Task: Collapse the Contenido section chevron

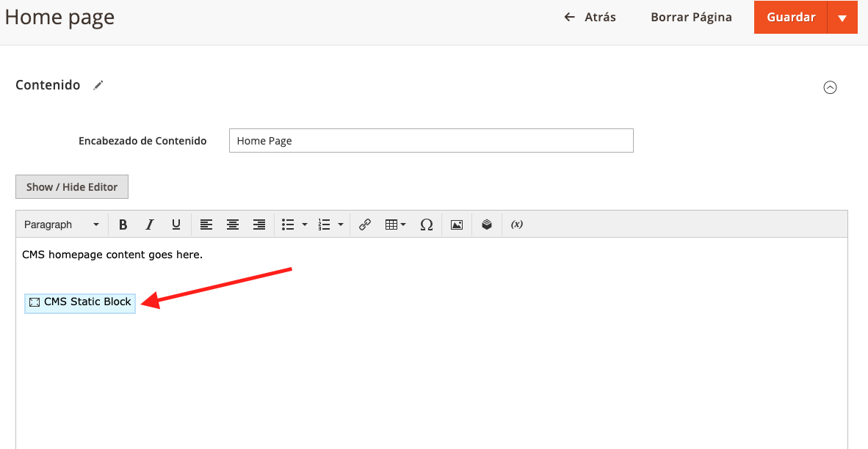Action: (830, 87)
